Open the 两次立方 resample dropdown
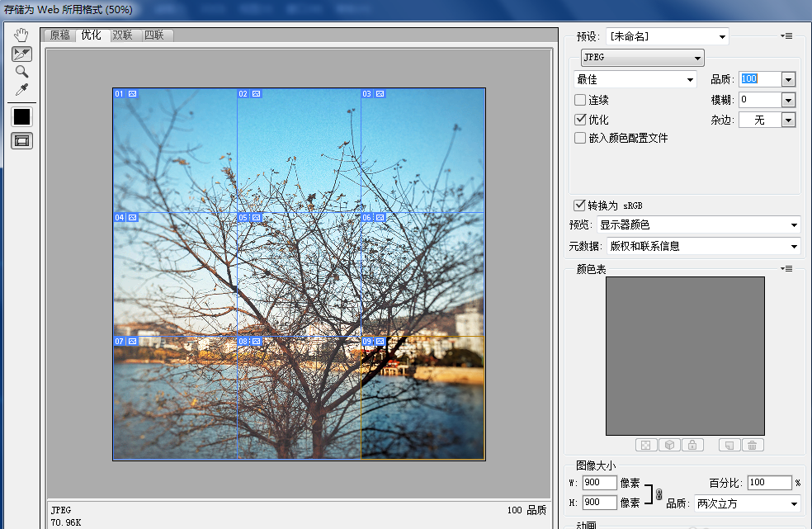This screenshot has height=529, width=812. pyautogui.click(x=748, y=503)
